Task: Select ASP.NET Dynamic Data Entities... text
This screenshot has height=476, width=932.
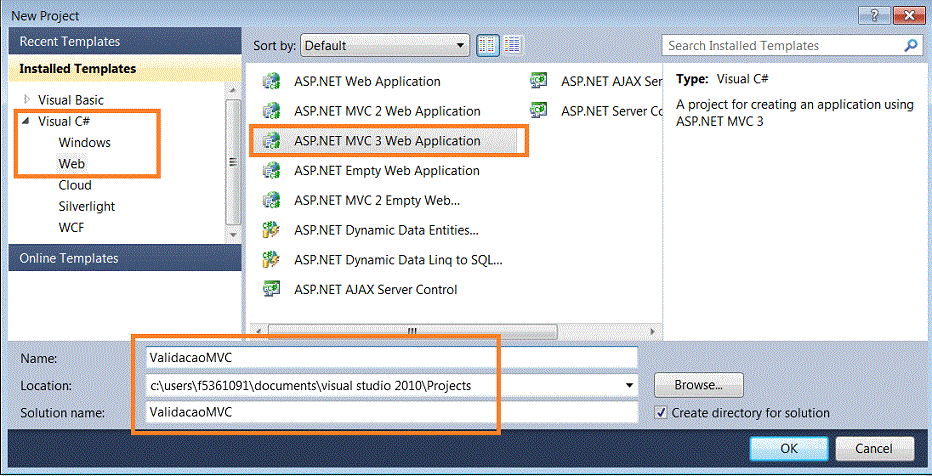Action: [386, 231]
